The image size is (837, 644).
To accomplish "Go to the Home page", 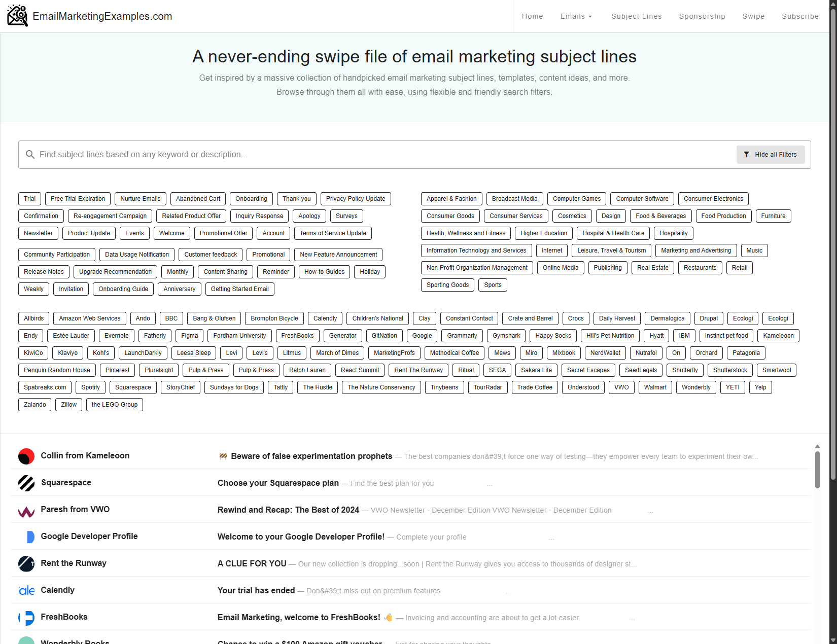I will point(533,16).
